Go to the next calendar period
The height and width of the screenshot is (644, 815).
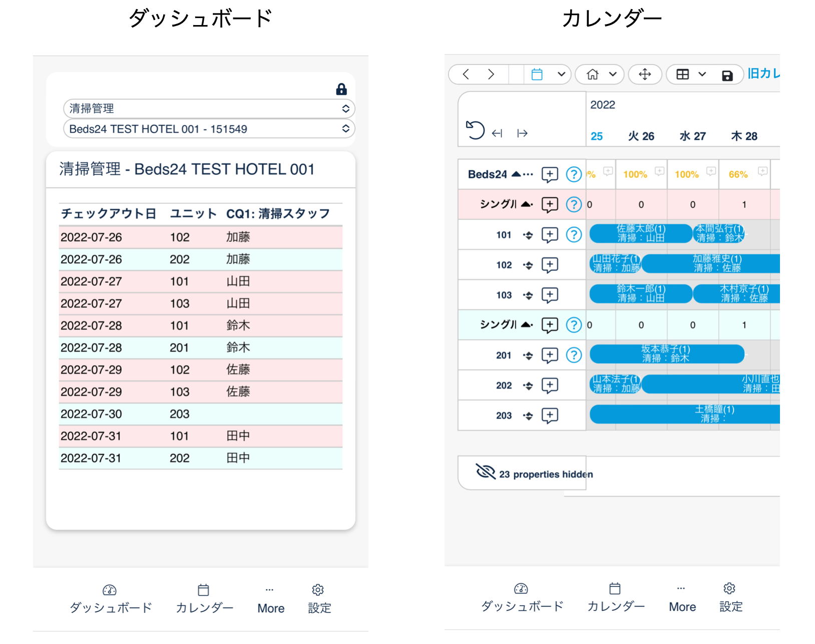491,75
